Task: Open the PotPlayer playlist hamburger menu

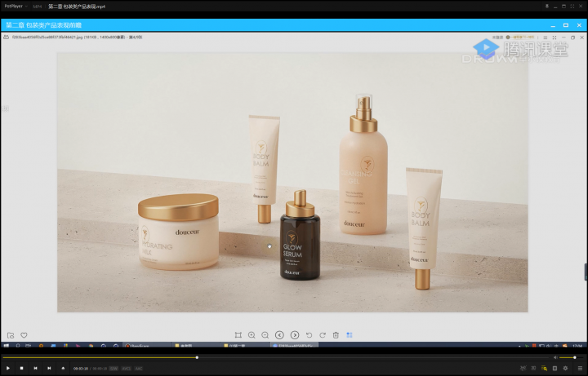Action: (x=580, y=369)
